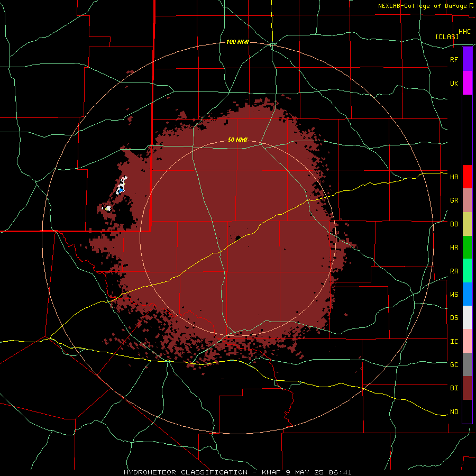Click the 'NEXLAB-College of DuPage' credit text

pos(422,6)
